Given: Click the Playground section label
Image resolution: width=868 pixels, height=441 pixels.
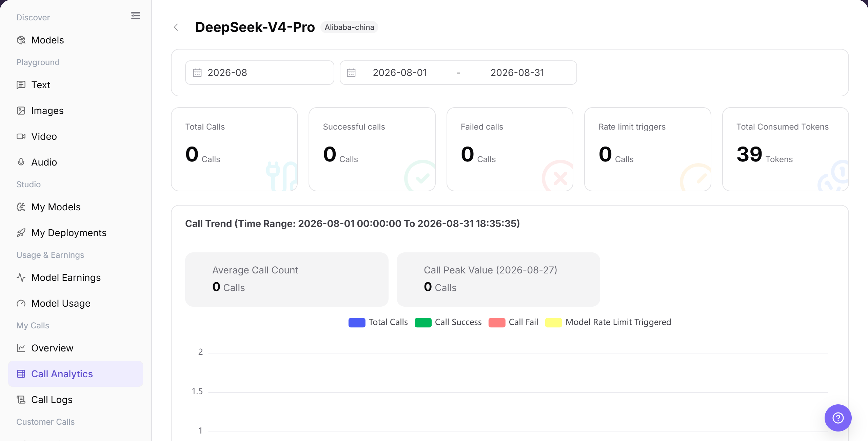Looking at the screenshot, I should coord(38,62).
